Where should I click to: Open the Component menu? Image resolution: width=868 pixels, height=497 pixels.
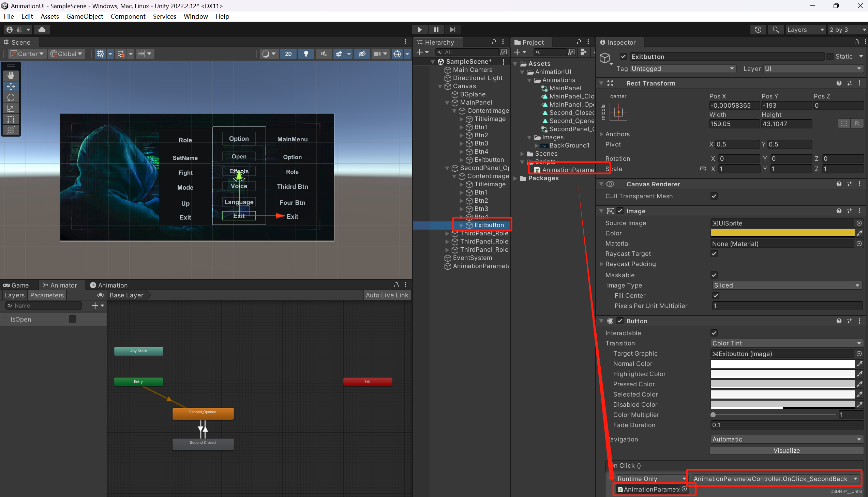click(x=128, y=16)
